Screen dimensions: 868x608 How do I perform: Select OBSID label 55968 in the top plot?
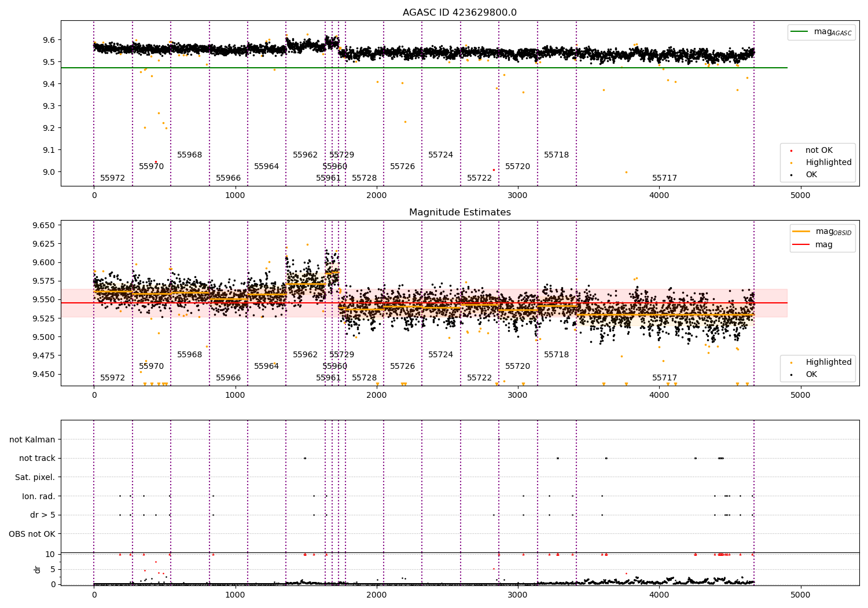click(x=190, y=155)
